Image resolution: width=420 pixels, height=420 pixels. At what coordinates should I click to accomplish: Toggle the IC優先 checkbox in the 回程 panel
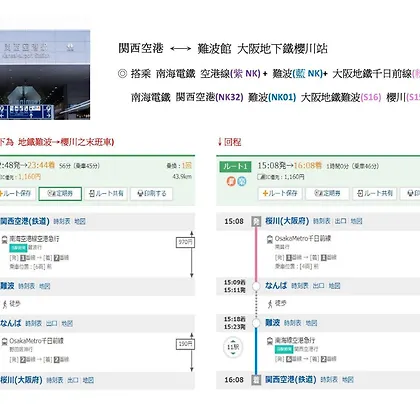point(260,177)
